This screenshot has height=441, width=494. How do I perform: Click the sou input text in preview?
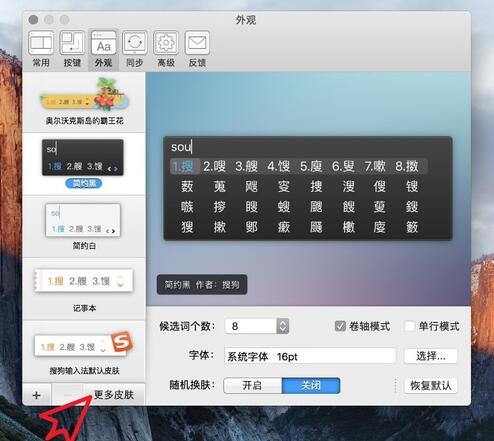181,147
